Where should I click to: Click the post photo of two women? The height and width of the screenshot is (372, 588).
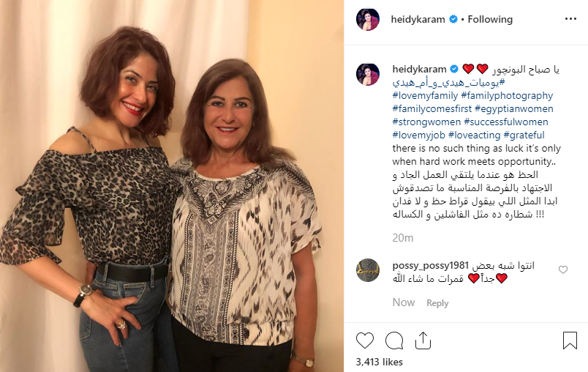coord(172,186)
